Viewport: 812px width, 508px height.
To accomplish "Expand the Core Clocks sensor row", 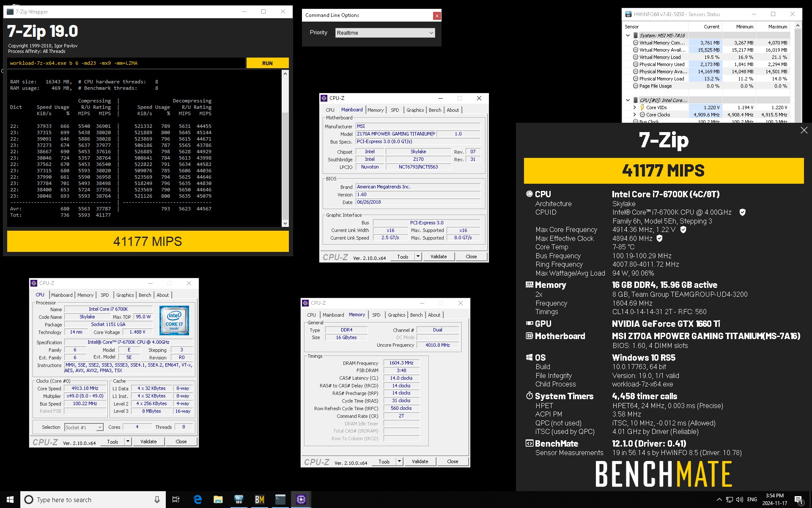I will click(x=634, y=115).
